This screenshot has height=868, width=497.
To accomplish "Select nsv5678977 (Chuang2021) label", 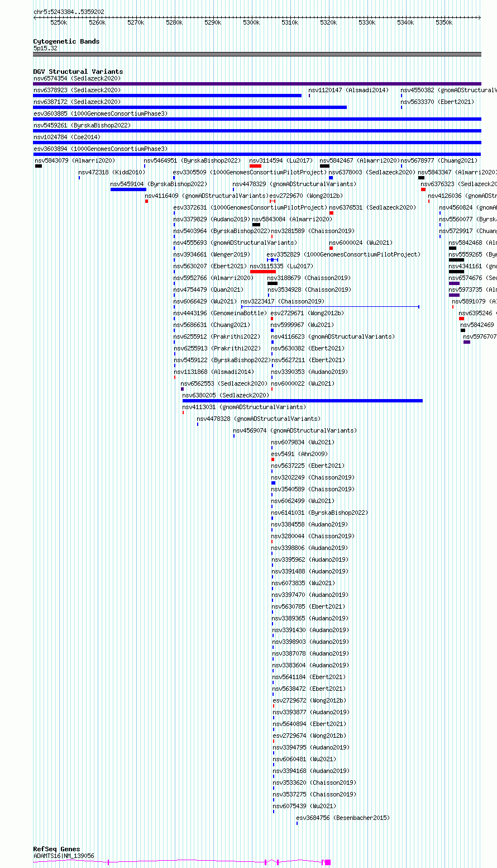I will [439, 160].
